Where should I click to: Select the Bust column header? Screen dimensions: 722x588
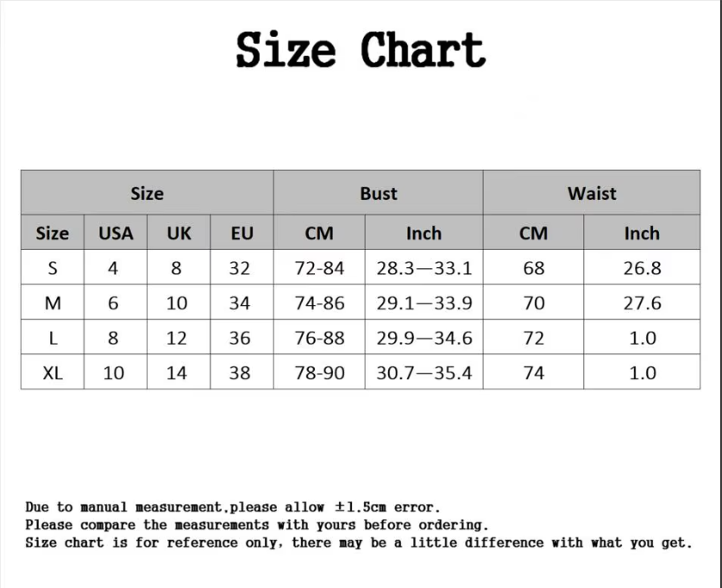pyautogui.click(x=378, y=193)
